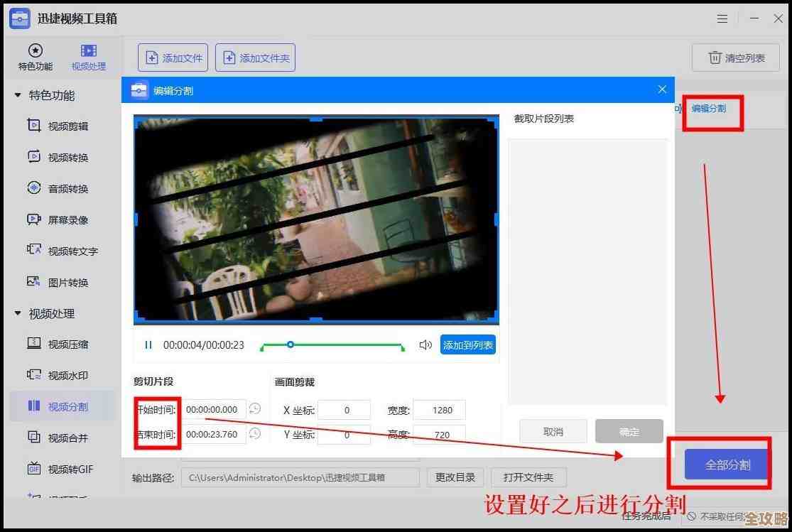Open the 视频转换 conversion tool
This screenshot has width=792, height=532.
[67, 157]
